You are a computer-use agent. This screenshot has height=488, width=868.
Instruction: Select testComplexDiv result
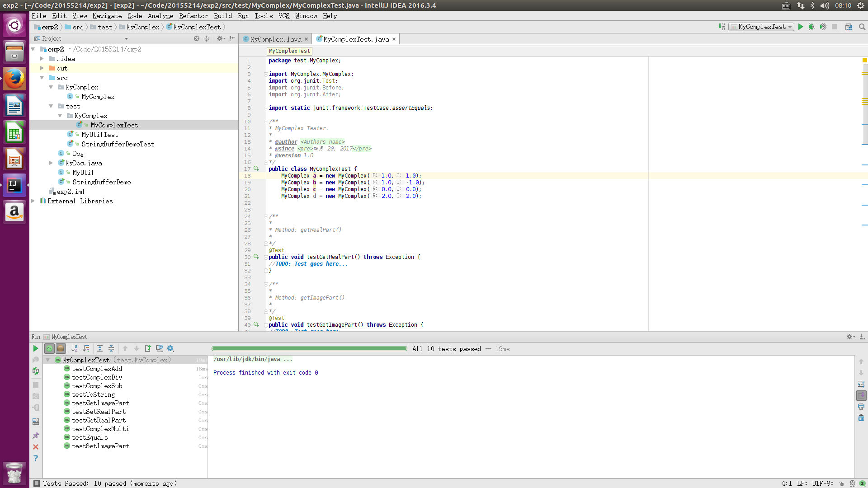[x=97, y=377]
